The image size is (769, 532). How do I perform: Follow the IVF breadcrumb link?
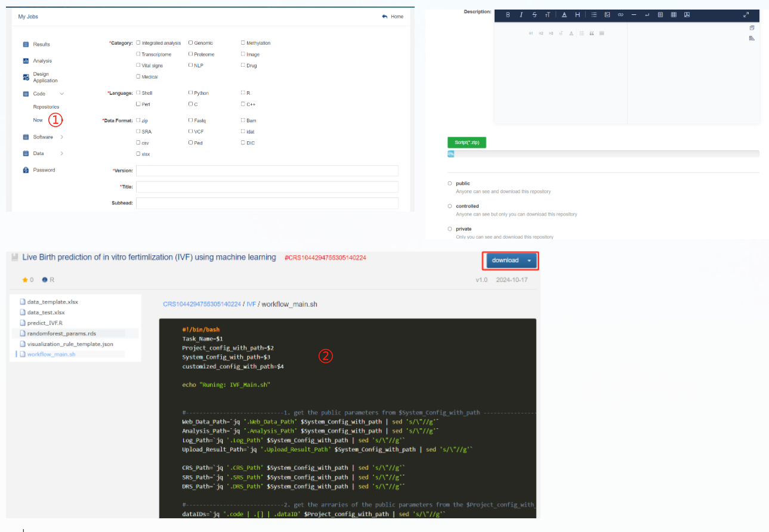pos(251,304)
